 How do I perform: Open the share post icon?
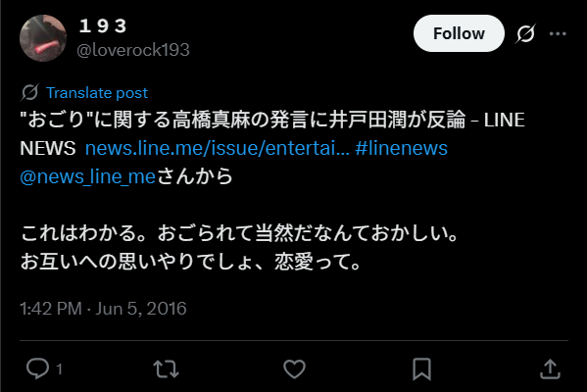point(550,368)
